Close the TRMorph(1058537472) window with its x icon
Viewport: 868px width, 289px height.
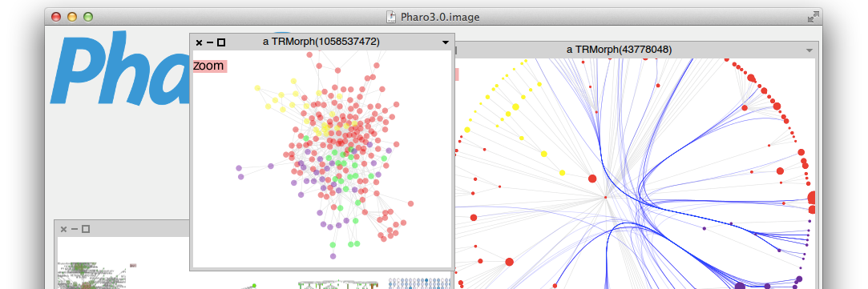pyautogui.click(x=200, y=42)
